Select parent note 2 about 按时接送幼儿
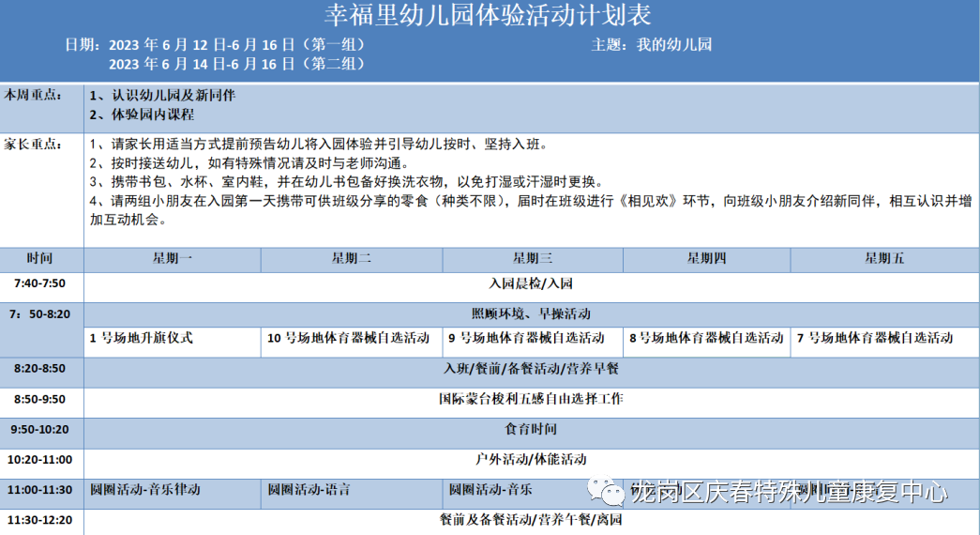Screen dimensions: 980x535 tap(250, 163)
